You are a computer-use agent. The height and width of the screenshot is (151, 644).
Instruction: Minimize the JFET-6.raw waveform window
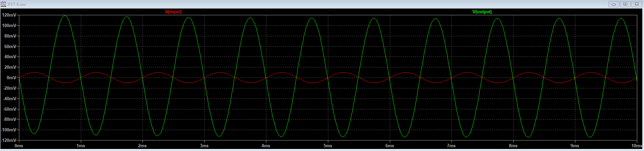(x=614, y=4)
